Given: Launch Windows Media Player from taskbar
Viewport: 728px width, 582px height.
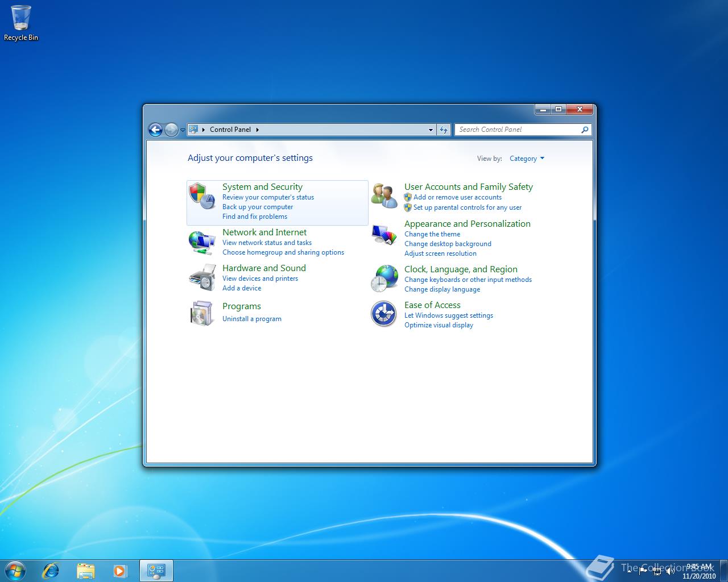Looking at the screenshot, I should (119, 571).
